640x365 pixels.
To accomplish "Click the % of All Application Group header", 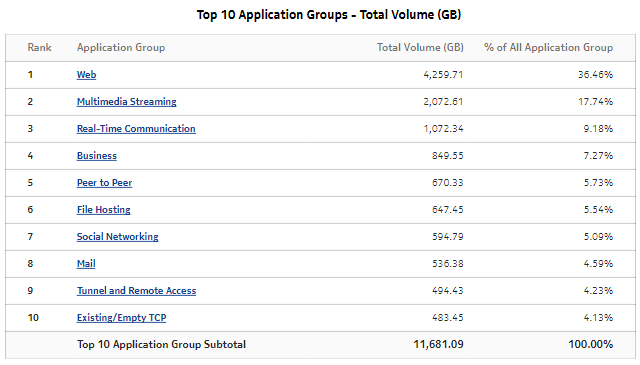I will tap(549, 47).
